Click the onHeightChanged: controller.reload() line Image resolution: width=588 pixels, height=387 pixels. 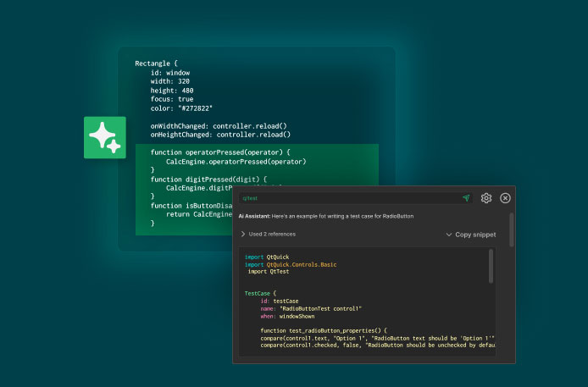pos(220,135)
